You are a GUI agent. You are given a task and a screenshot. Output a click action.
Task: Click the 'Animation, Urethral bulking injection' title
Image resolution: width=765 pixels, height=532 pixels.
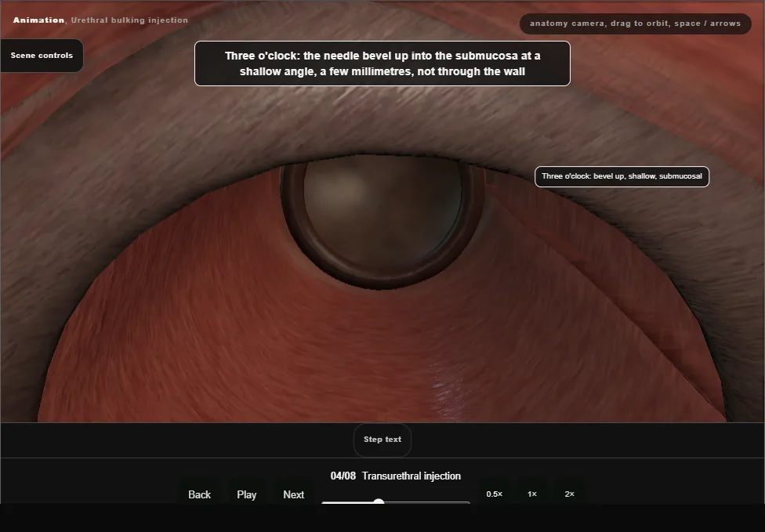click(x=100, y=20)
